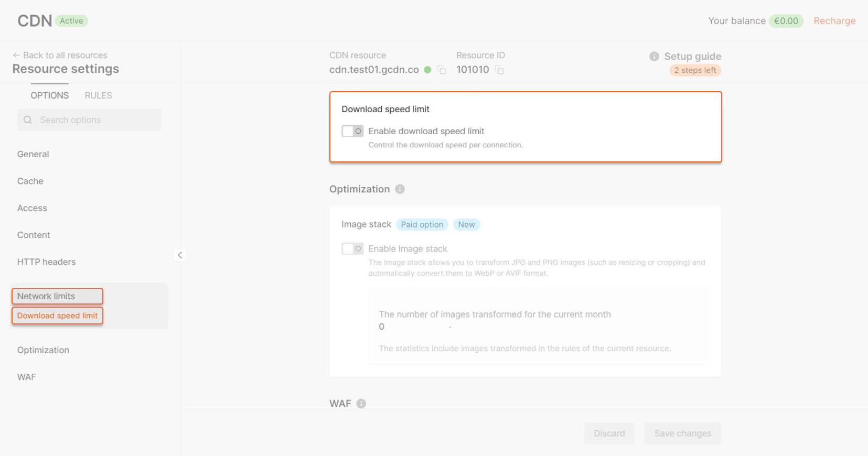868x456 pixels.
Task: Select the OPTIONS tab
Action: (49, 95)
